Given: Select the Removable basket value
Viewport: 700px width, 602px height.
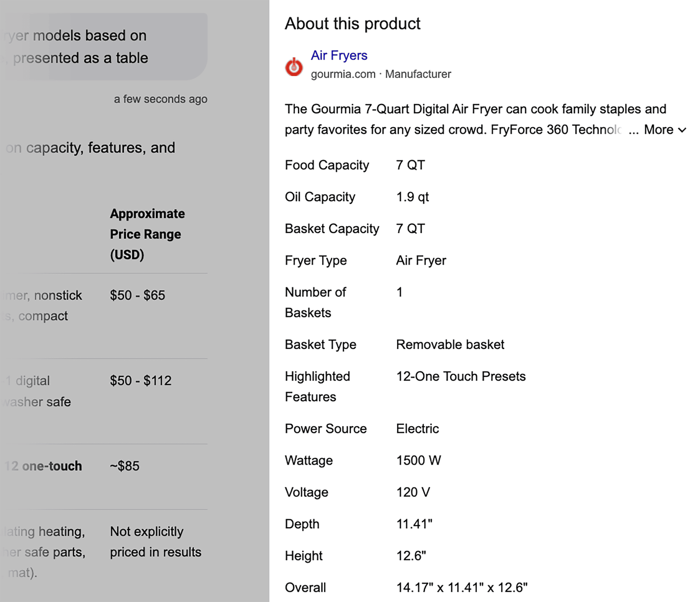Looking at the screenshot, I should 450,344.
